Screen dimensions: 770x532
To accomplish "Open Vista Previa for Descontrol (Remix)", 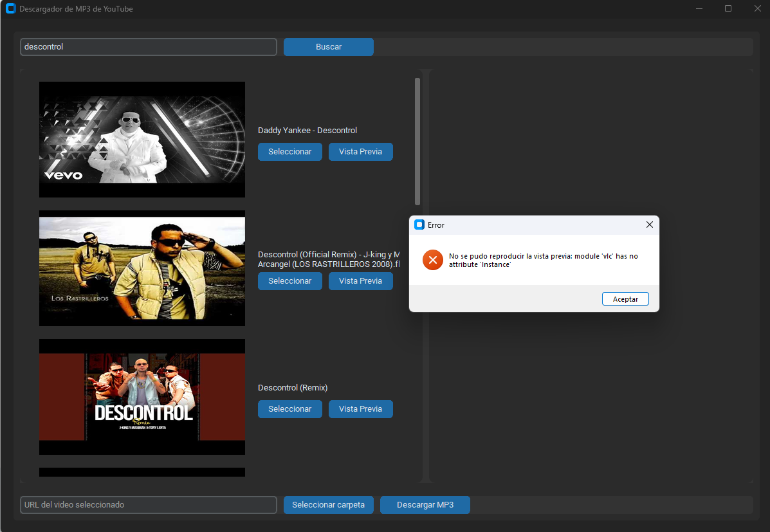I will pyautogui.click(x=360, y=409).
